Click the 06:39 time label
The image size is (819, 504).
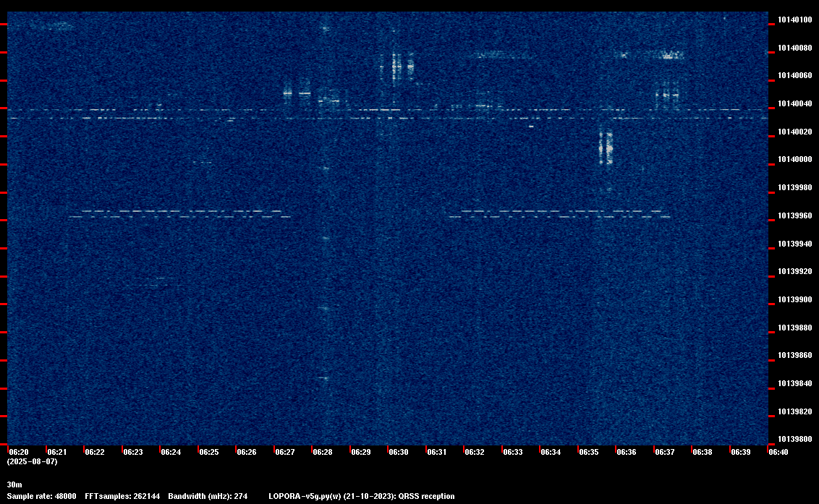pyautogui.click(x=741, y=452)
